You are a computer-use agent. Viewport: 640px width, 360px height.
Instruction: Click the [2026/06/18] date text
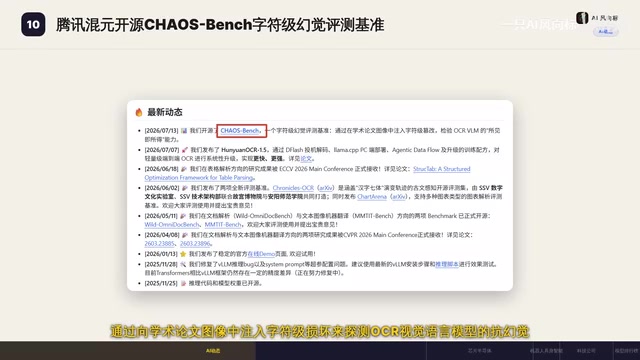(x=161, y=169)
